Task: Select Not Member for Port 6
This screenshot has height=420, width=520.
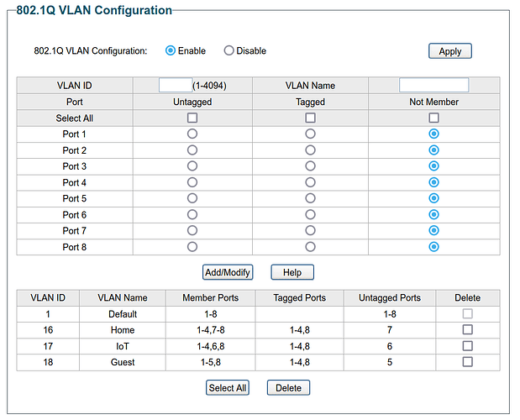Action: coord(433,214)
